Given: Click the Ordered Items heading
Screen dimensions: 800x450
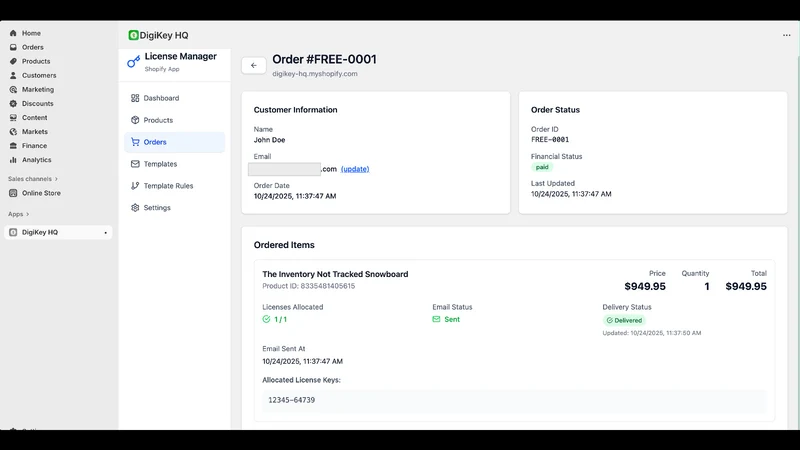Looking at the screenshot, I should click(x=284, y=245).
